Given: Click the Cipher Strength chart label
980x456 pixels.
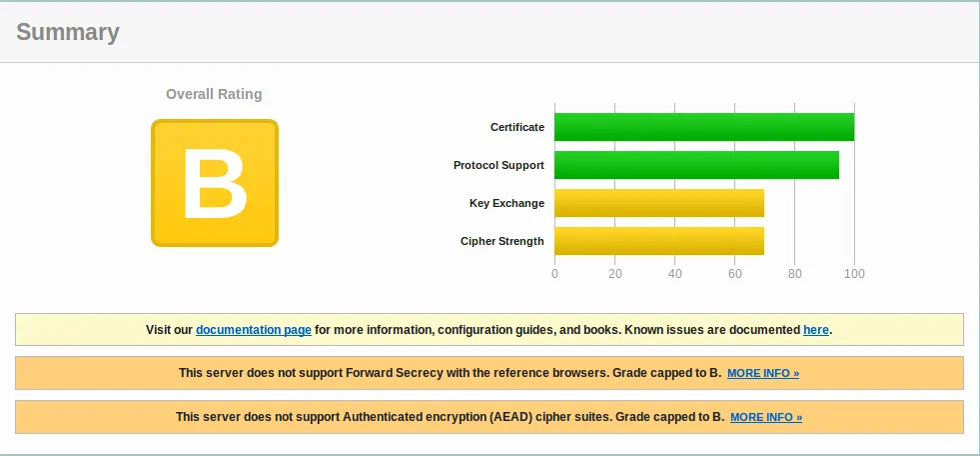Looking at the screenshot, I should [x=501, y=241].
